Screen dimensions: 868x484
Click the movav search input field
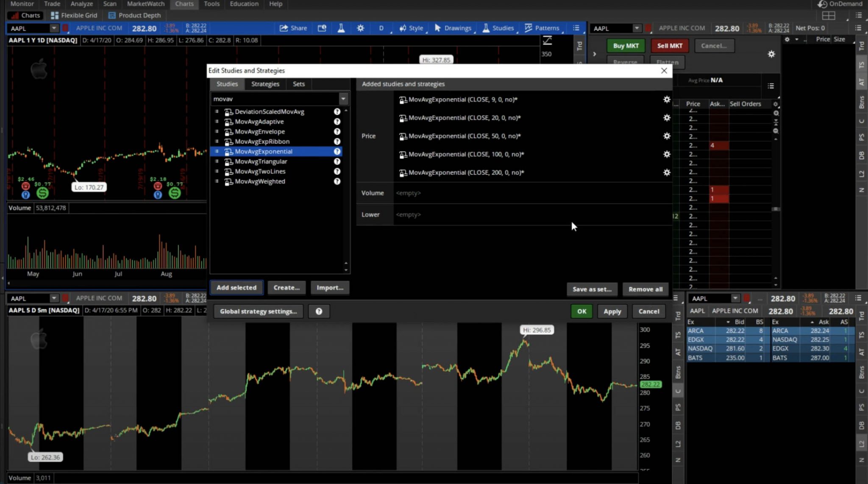(275, 99)
